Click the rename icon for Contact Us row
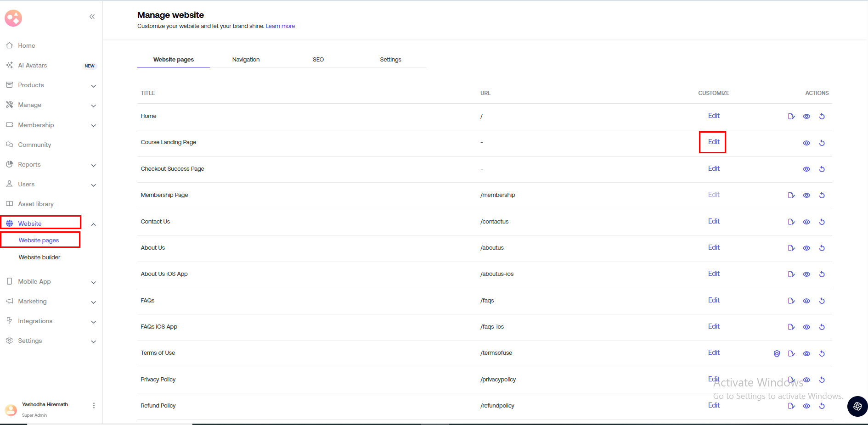The image size is (868, 425). coord(791,222)
